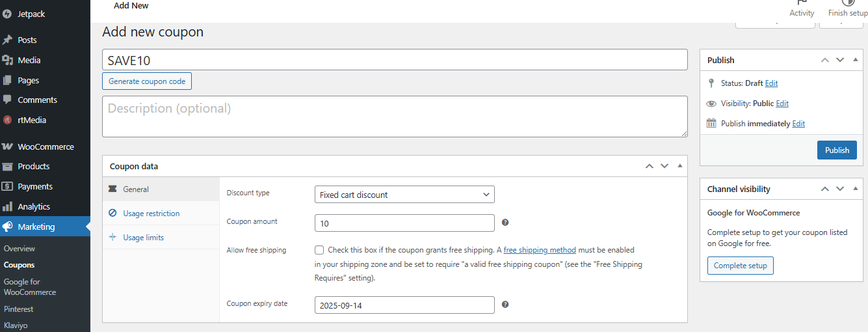868x332 pixels.
Task: Open the Coupons submenu item
Action: pos(19,265)
